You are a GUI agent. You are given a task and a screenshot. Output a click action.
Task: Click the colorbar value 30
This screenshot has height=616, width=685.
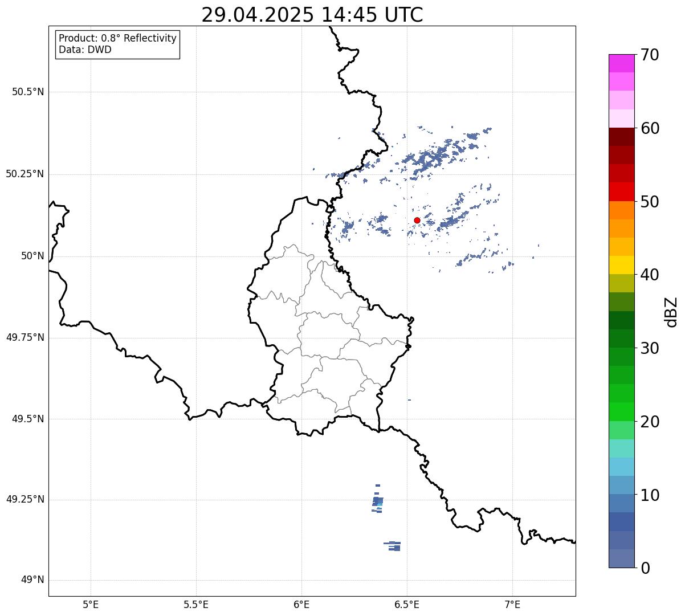(x=650, y=348)
